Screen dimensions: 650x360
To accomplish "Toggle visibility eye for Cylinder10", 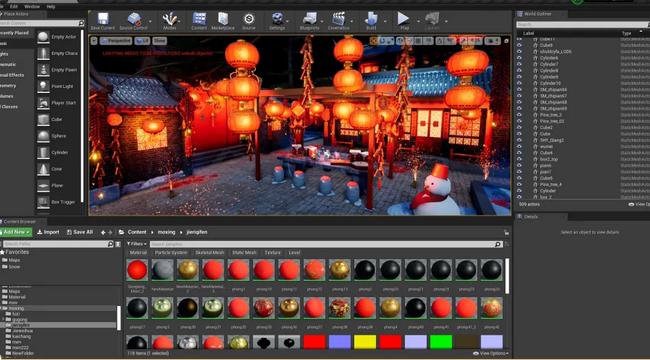I will click(x=519, y=83).
